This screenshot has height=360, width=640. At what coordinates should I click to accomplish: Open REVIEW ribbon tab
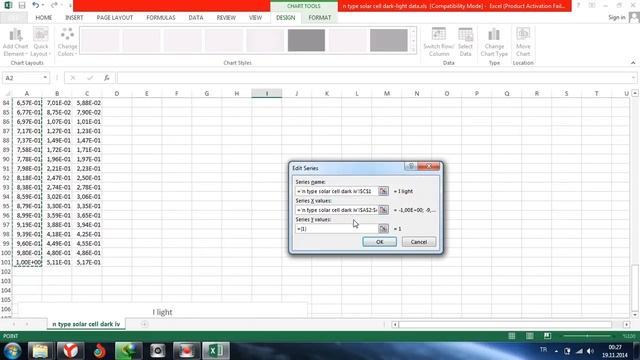(226, 18)
